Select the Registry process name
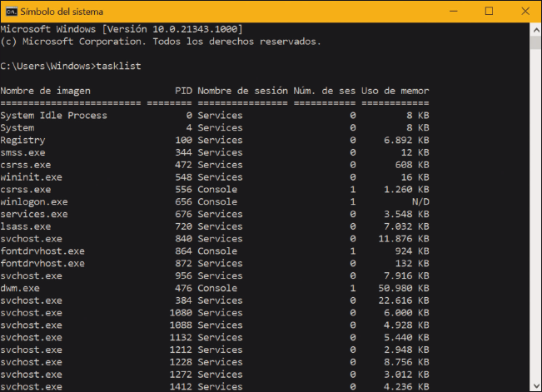542x392 pixels. point(22,141)
